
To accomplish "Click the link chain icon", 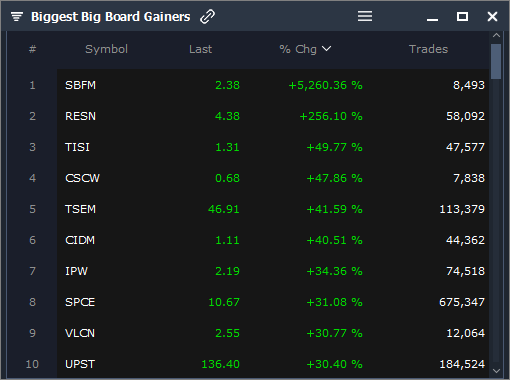I will click(207, 17).
